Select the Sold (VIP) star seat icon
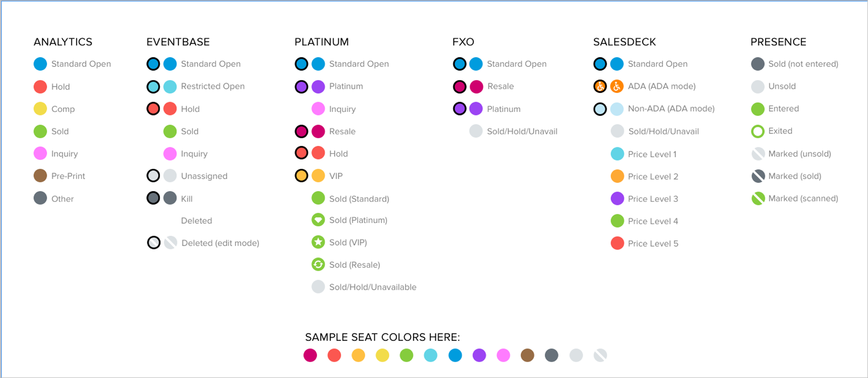 coord(318,242)
